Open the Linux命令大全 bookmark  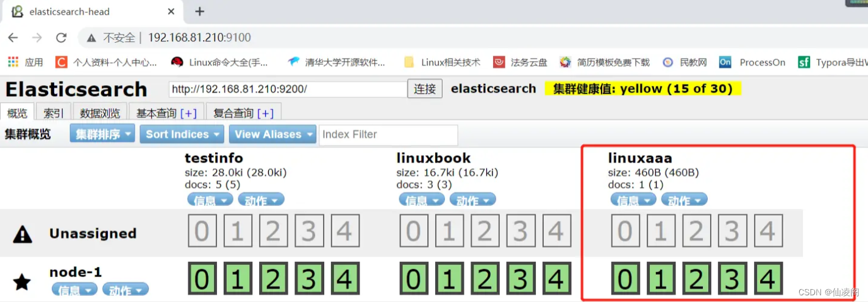pos(220,62)
